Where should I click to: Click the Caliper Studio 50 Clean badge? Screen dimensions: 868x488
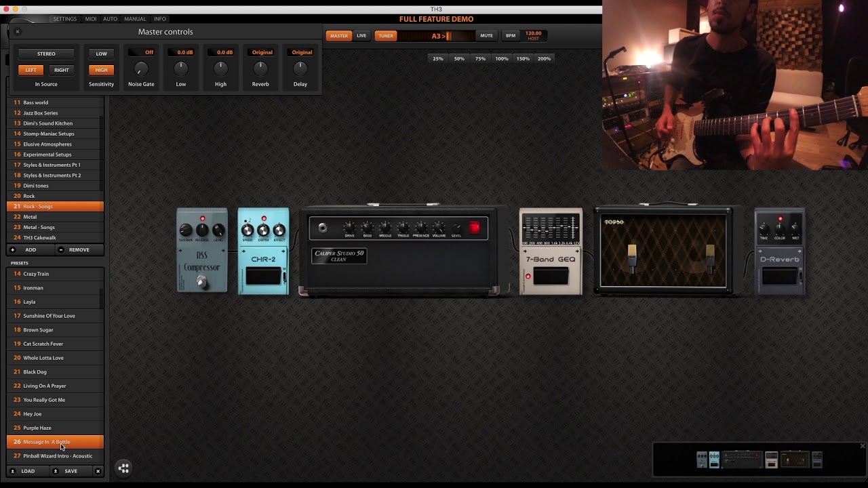[339, 256]
